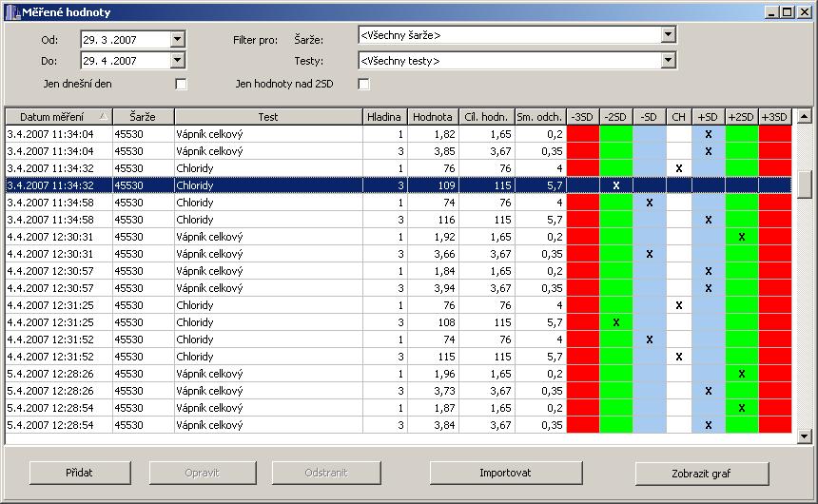Select the row with Hodnota 3,85

tap(399, 151)
